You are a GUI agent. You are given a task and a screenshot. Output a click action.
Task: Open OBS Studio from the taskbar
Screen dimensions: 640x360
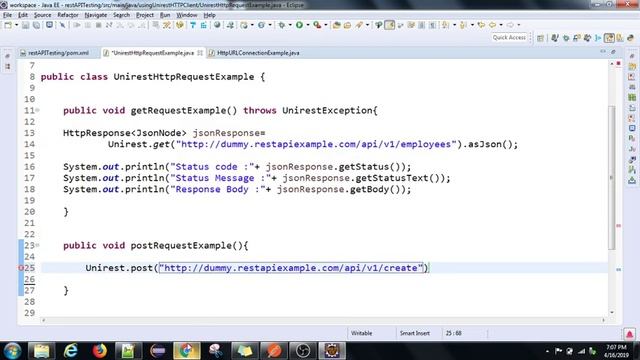[x=302, y=351]
